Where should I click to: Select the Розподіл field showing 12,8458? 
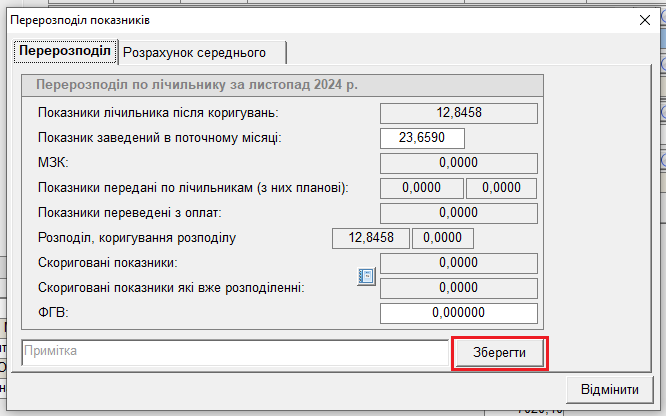(x=370, y=238)
